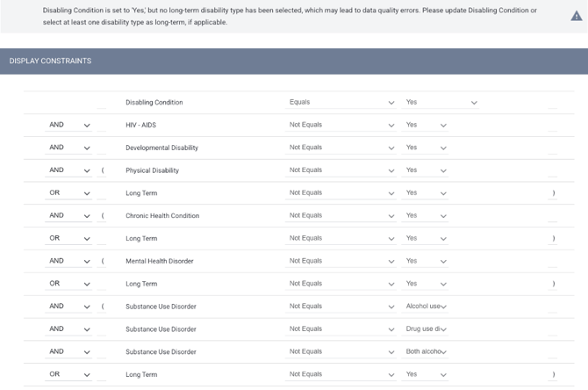This screenshot has width=588, height=390.
Task: Change the Yes value for Developmental Disability
Action: pyautogui.click(x=426, y=148)
